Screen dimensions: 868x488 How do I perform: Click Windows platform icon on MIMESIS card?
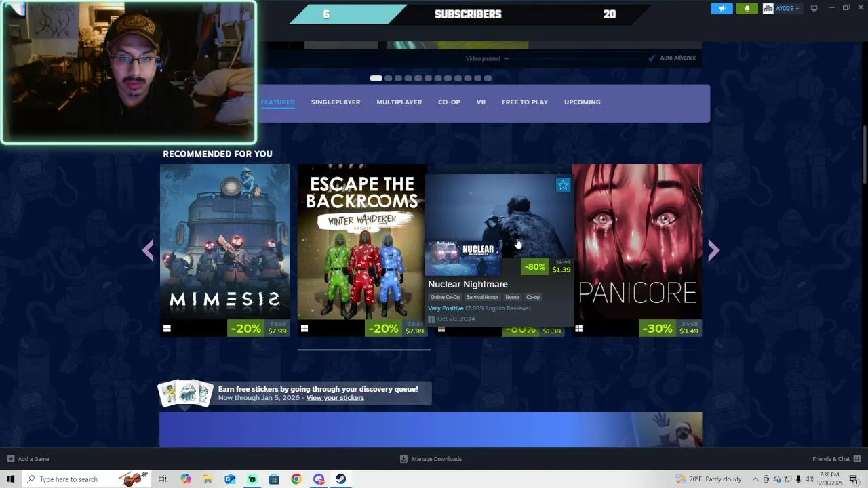click(x=167, y=329)
